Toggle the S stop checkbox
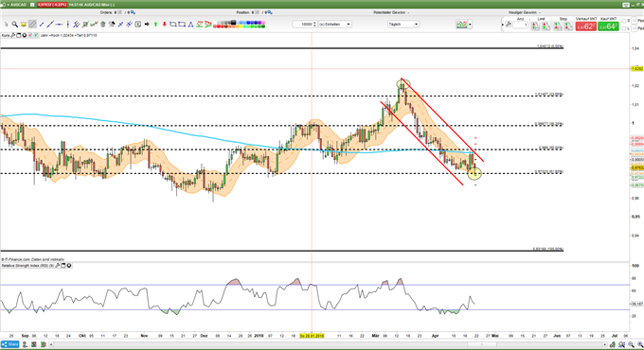The image size is (644, 350). point(624,21)
